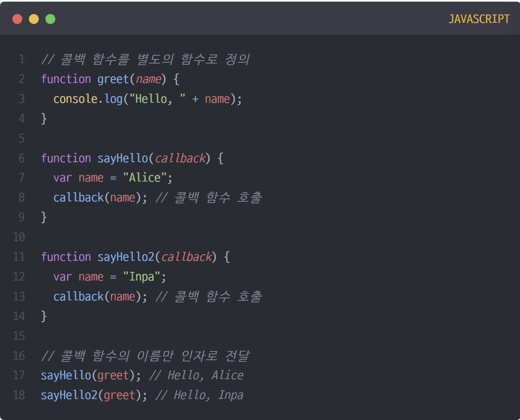Select the JAVASCRIPT language label
This screenshot has width=520, height=420.
(x=479, y=19)
